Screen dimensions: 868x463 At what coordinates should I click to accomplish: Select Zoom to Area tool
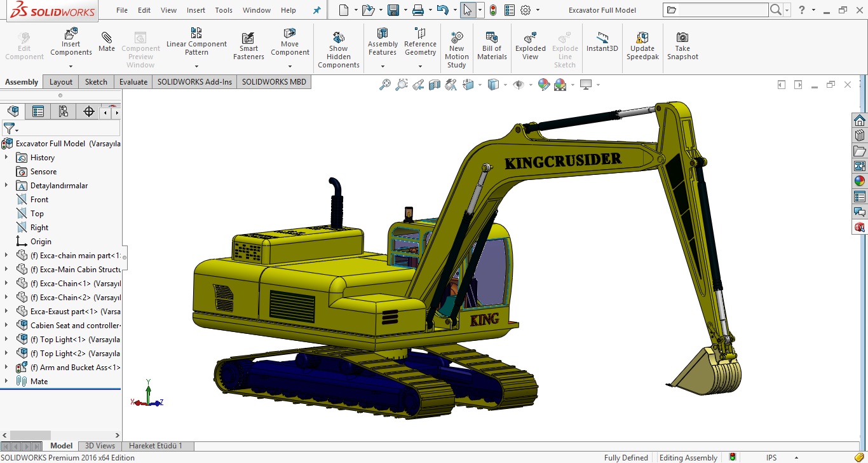click(402, 85)
